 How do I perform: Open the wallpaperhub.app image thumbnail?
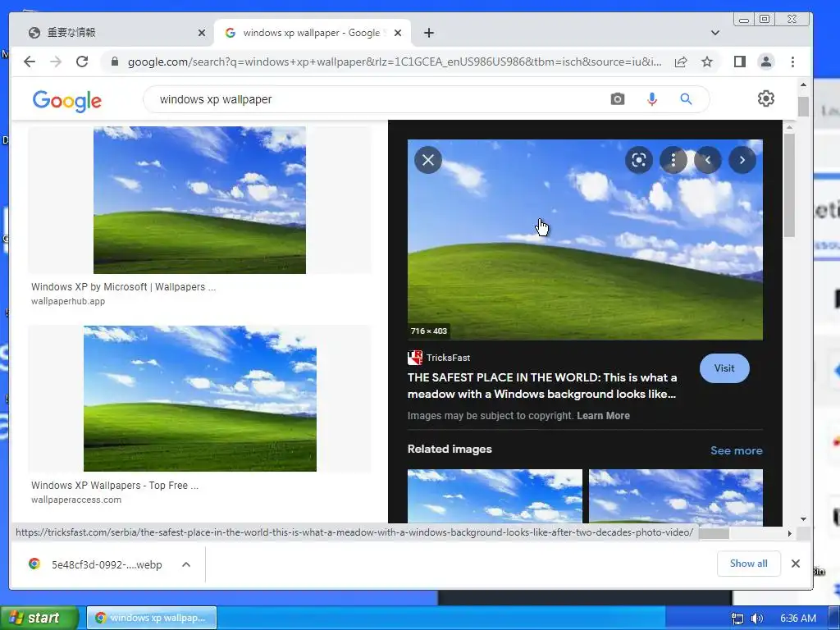(199, 200)
